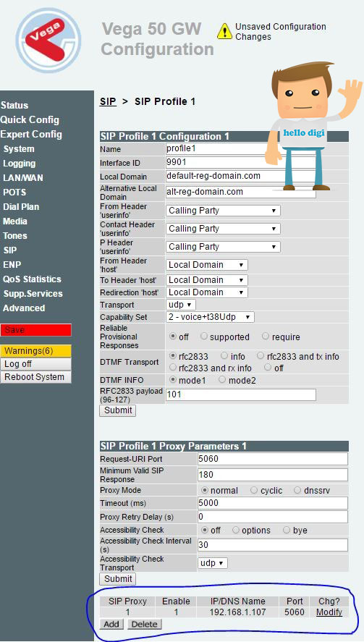This screenshot has width=364, height=642.
Task: Click the Vega logo
Action: (48, 40)
